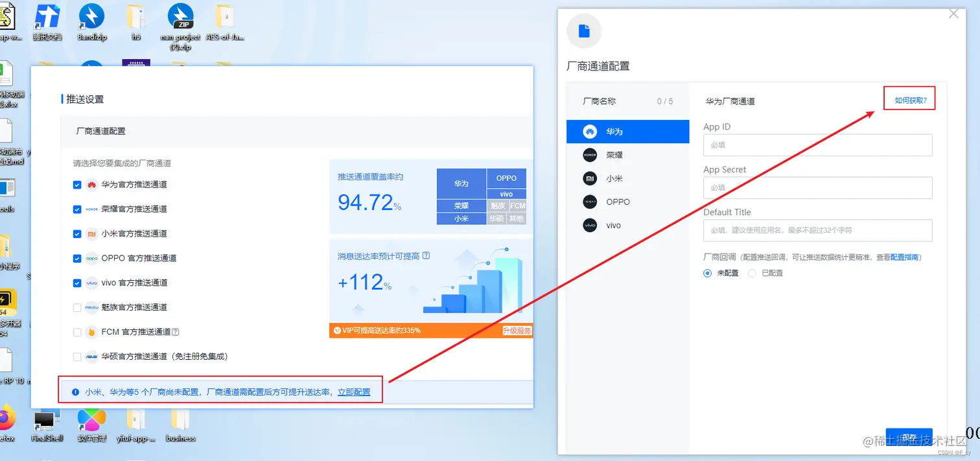Check 魅族官方推送通道 checkbox
The height and width of the screenshot is (461, 980).
click(x=77, y=307)
